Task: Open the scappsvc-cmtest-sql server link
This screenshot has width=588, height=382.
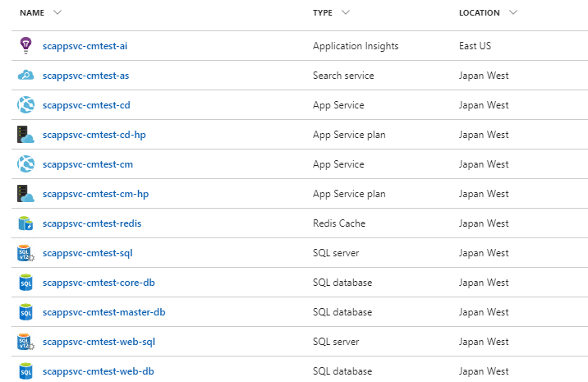Action: tap(87, 253)
